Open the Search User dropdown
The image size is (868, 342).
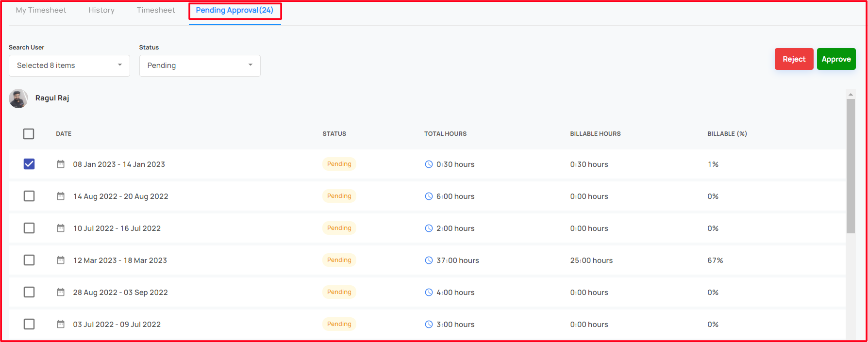click(x=69, y=65)
